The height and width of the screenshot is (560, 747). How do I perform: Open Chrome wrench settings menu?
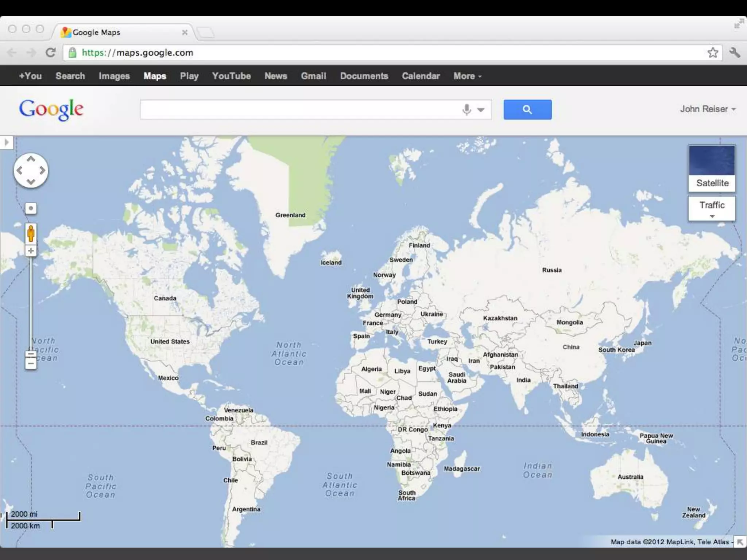coord(735,52)
